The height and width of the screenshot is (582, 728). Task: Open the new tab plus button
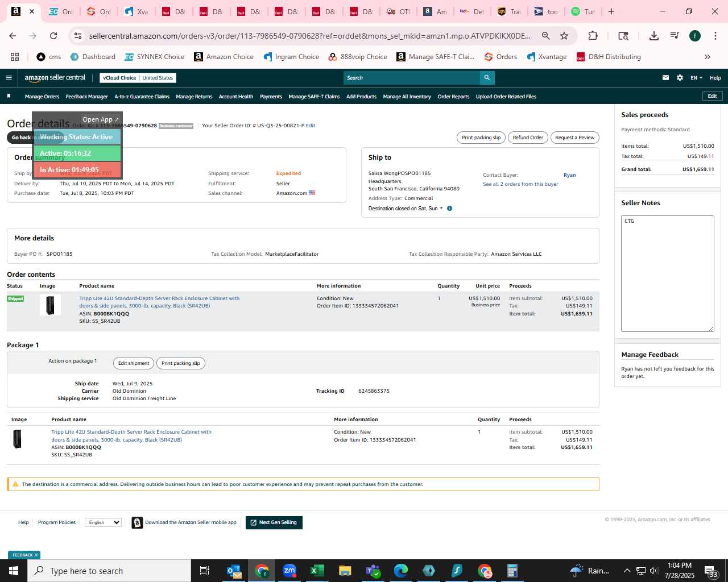611,11
